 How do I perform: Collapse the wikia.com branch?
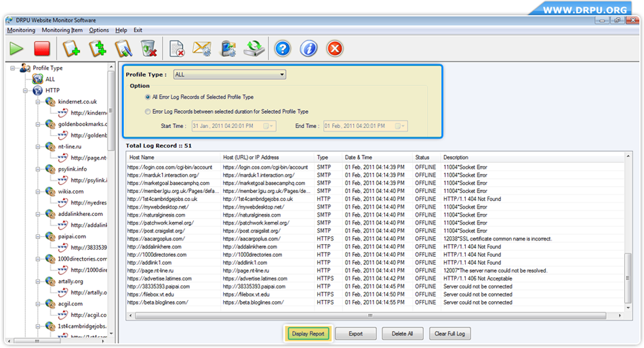point(38,192)
